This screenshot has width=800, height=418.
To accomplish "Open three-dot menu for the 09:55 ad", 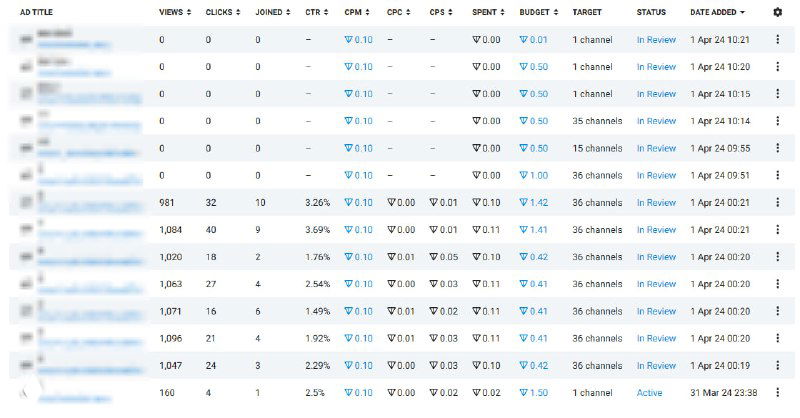I will (778, 148).
